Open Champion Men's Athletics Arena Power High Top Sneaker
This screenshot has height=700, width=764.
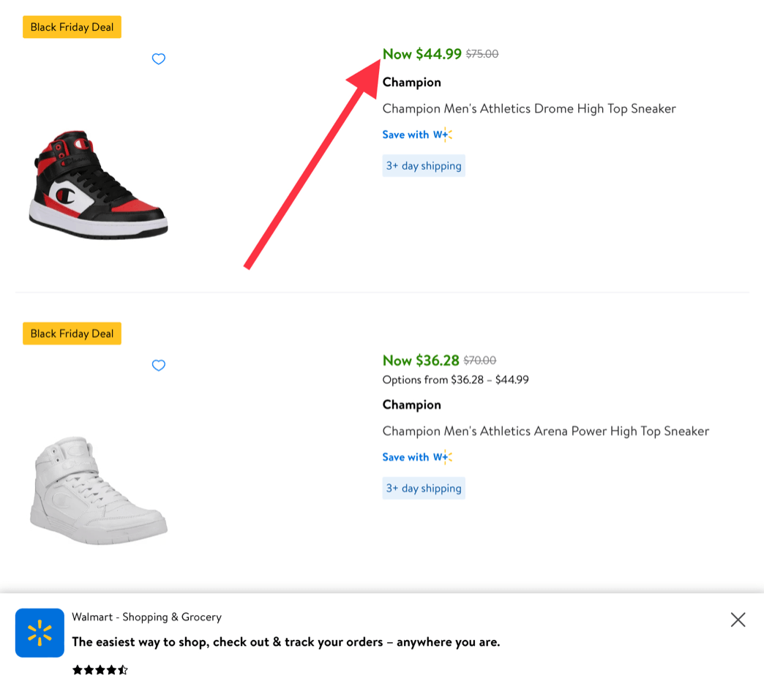pyautogui.click(x=546, y=431)
